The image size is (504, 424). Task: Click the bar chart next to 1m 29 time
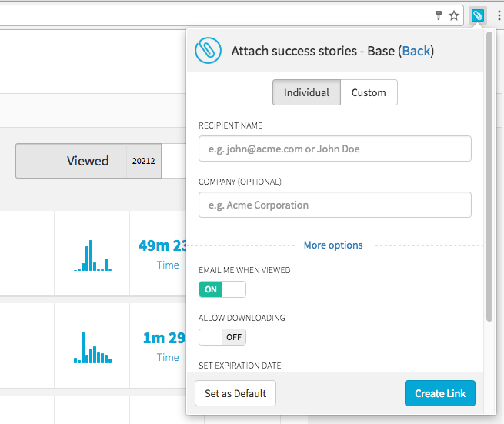coord(92,348)
